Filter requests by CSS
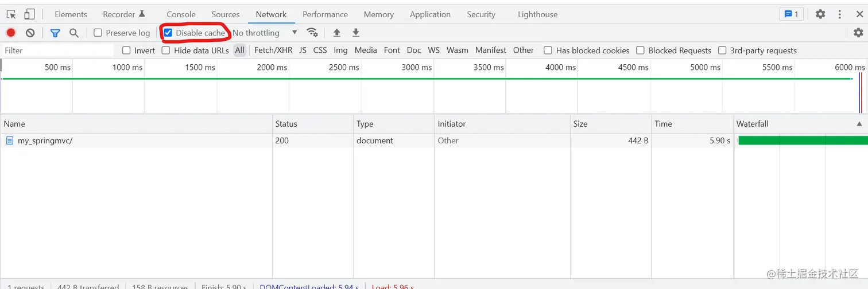The width and height of the screenshot is (868, 289). (x=320, y=50)
